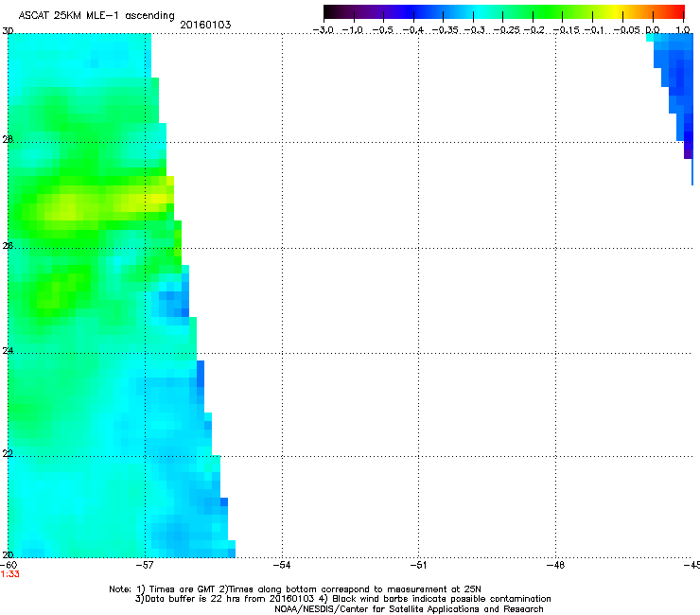
Task: Click the color bar label -1.0
Action: tap(352, 30)
